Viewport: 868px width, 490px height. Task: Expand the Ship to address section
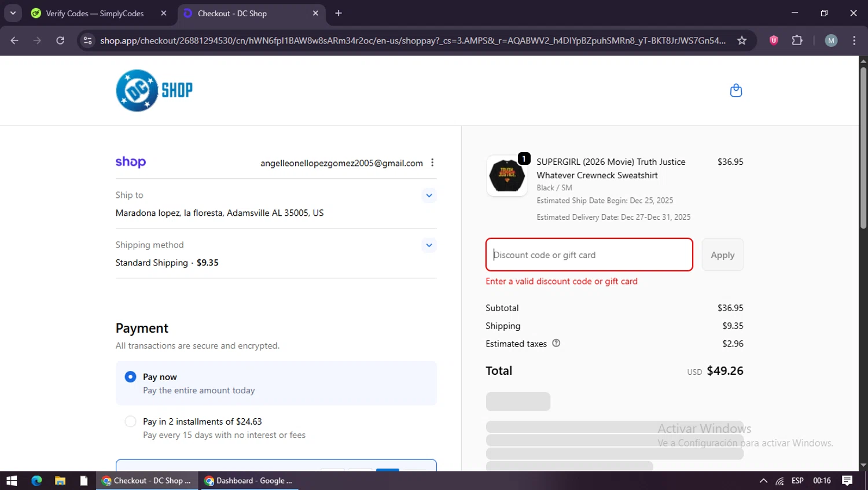click(x=429, y=196)
